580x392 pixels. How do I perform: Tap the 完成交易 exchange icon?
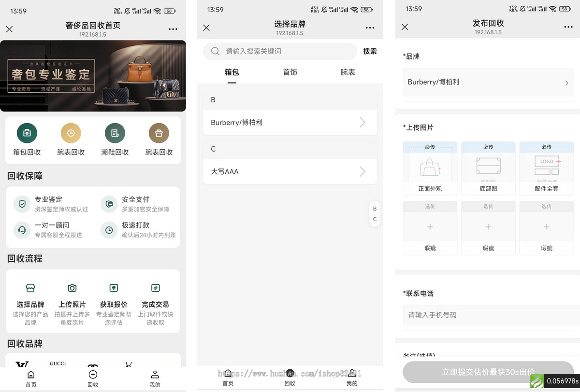(156, 288)
